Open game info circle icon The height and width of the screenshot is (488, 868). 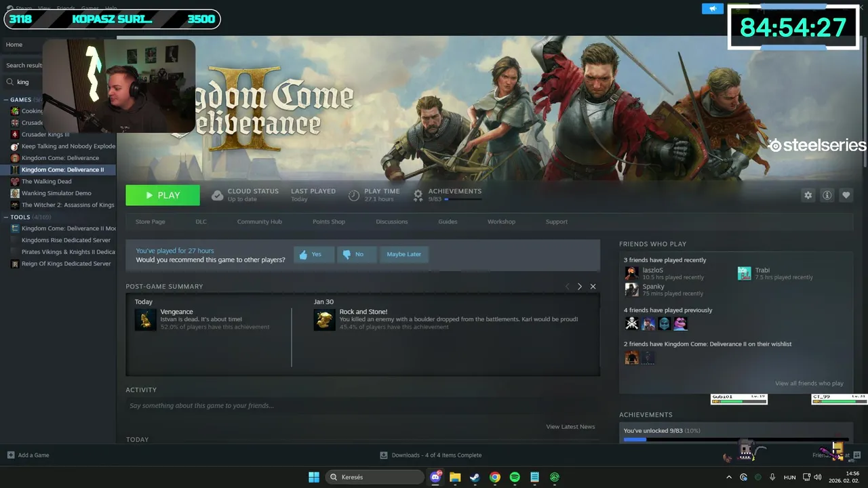827,195
